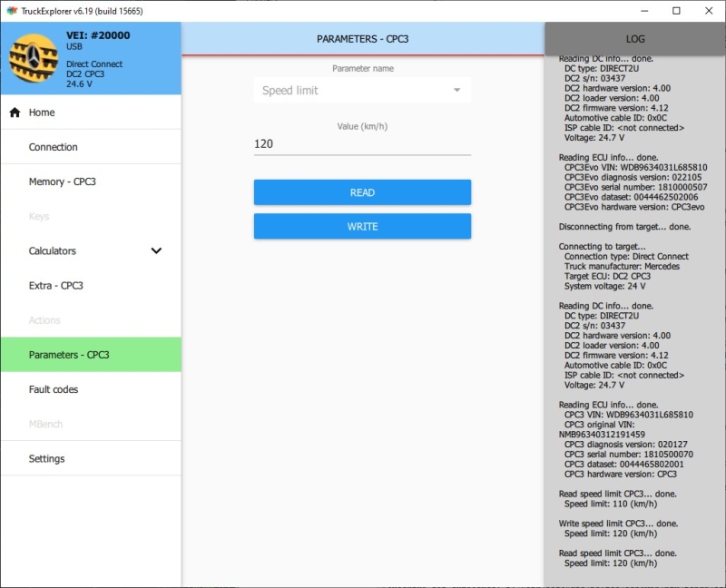Select Parameters - CPC3 menu item
The width and height of the screenshot is (726, 588).
tap(91, 355)
